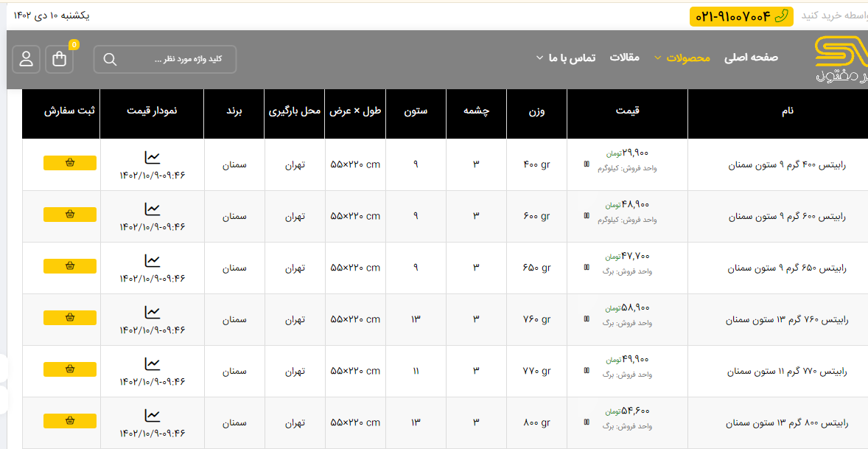This screenshot has height=449, width=868.
Task: Add 400 gr rabitz to order
Action: [70, 163]
